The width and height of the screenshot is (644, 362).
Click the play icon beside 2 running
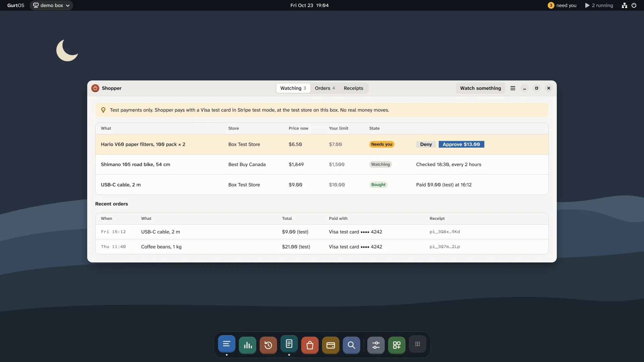(587, 5)
